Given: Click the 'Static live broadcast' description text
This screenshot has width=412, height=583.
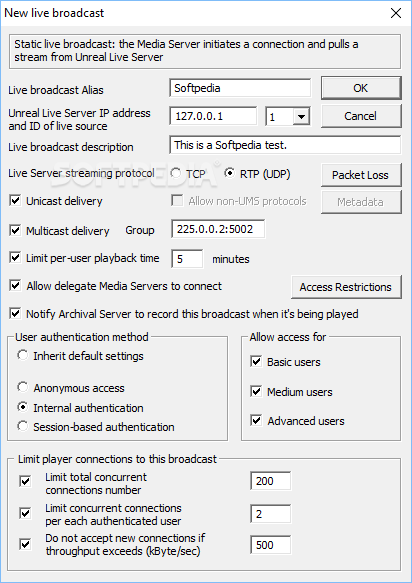Looking at the screenshot, I should 186,51.
